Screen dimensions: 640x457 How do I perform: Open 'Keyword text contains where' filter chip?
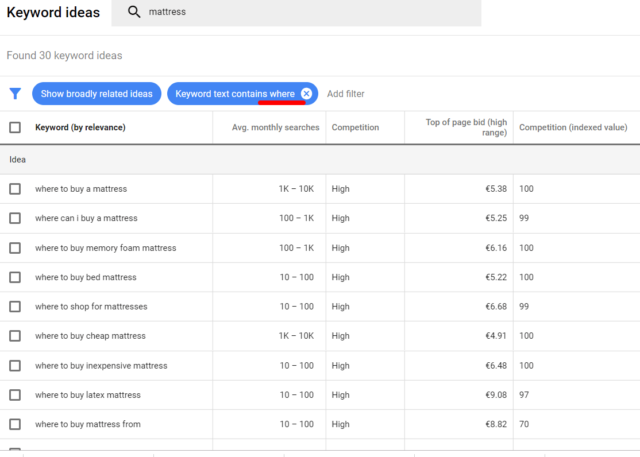[235, 94]
